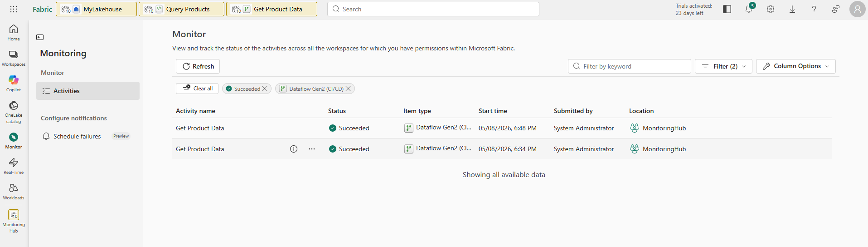Click MonitoringHub workspace icon in first row
Screen dimensions: 868x247
tap(635, 128)
